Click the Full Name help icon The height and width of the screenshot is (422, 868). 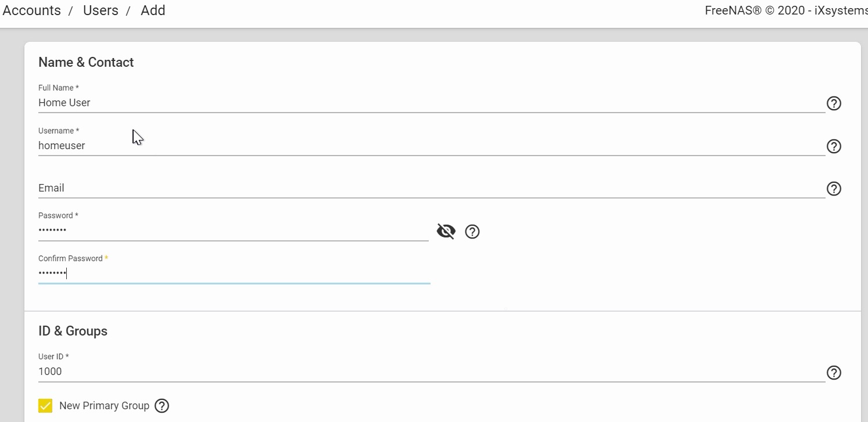pyautogui.click(x=834, y=103)
